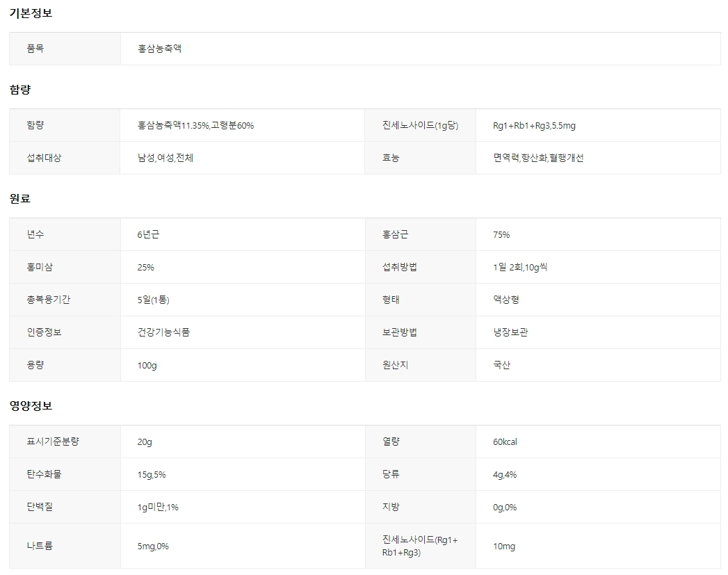The image size is (728, 575).
Task: Select the Rg1+Rb1+Rg3,5.5mg ginsenoside value
Action: [534, 125]
